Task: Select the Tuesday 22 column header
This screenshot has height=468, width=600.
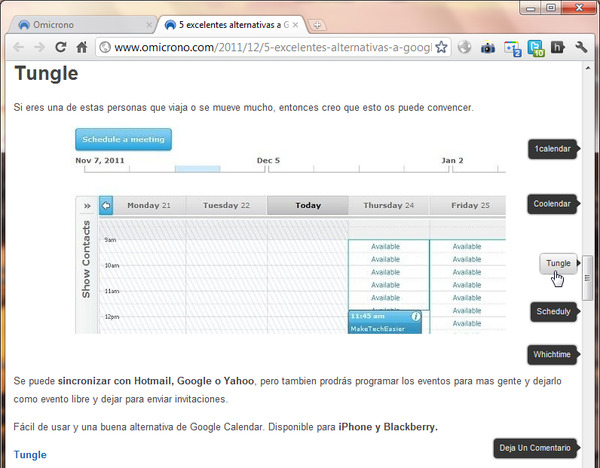Action: [x=226, y=205]
